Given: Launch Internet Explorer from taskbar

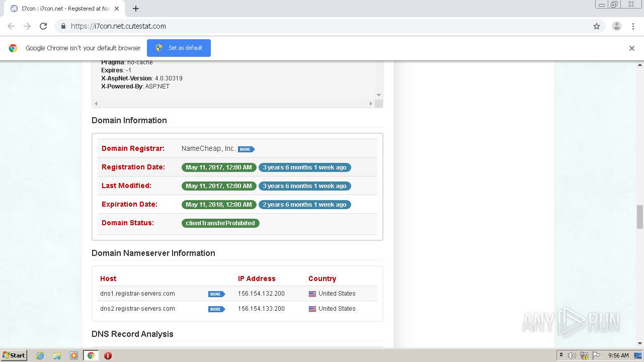Looking at the screenshot, I should coord(40,355).
